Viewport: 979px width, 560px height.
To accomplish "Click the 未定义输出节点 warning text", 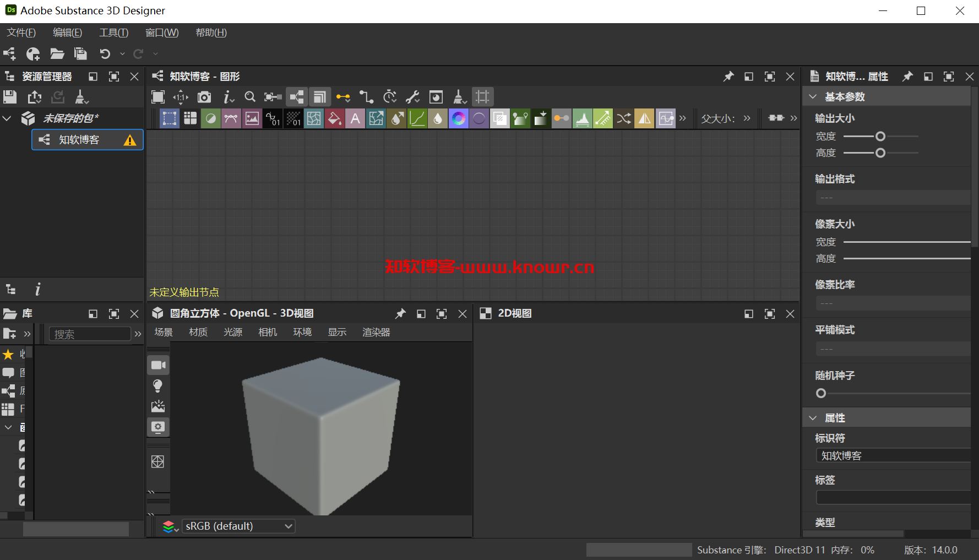I will (184, 292).
